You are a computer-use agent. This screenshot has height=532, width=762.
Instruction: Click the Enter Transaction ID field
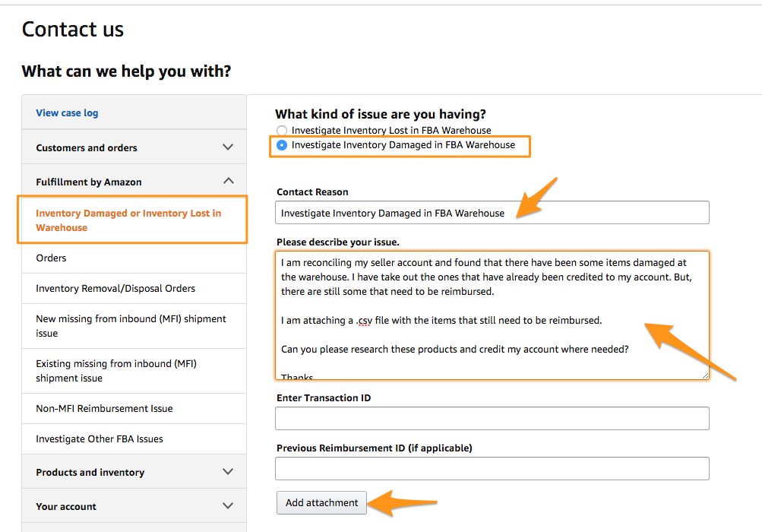pyautogui.click(x=492, y=418)
